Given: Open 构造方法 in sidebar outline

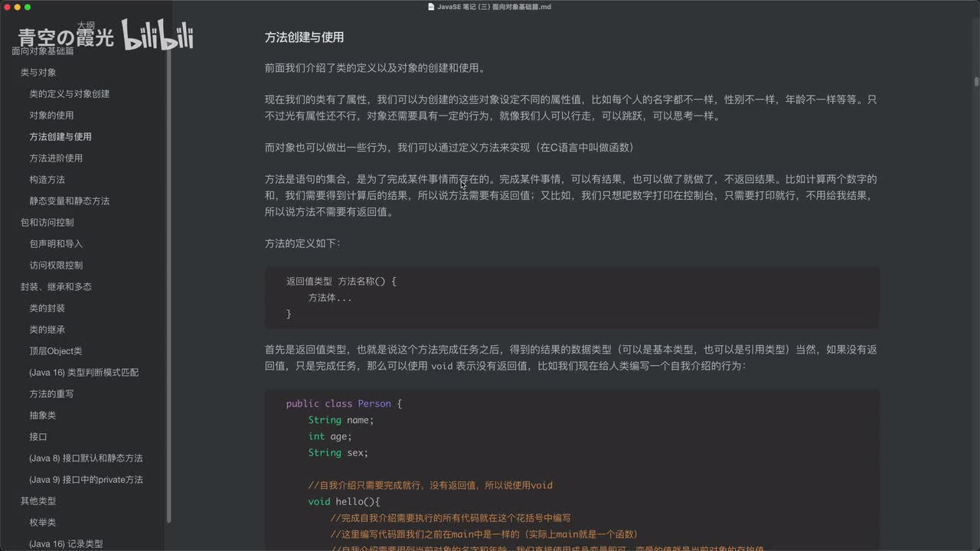Looking at the screenshot, I should tap(47, 180).
